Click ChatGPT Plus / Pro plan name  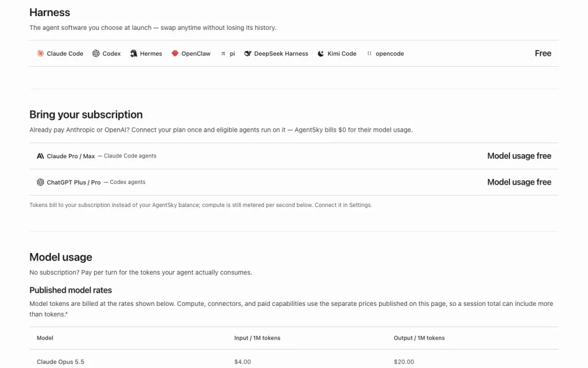73,182
